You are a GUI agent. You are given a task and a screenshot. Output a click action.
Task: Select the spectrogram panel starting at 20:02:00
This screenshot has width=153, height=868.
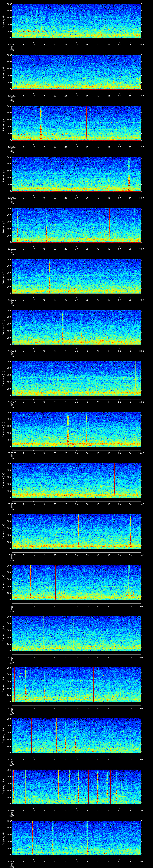[x=77, y=72]
